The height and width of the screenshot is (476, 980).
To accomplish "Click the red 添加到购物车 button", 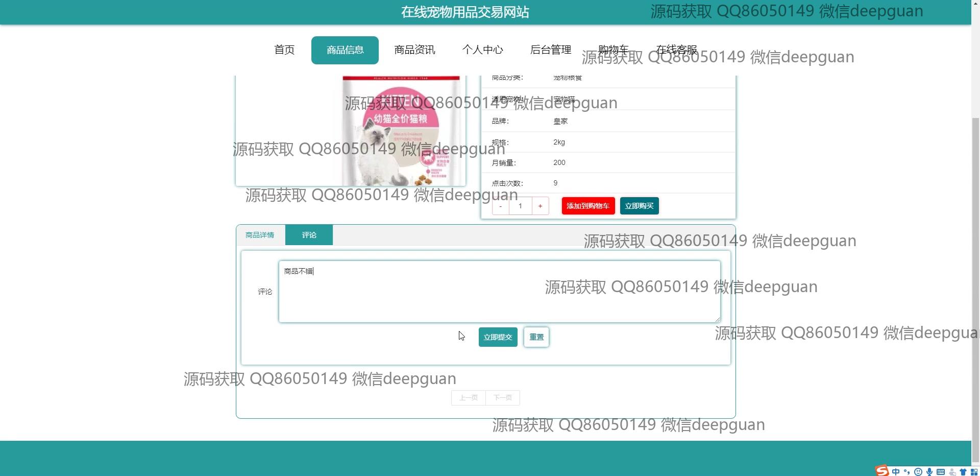I will (588, 206).
